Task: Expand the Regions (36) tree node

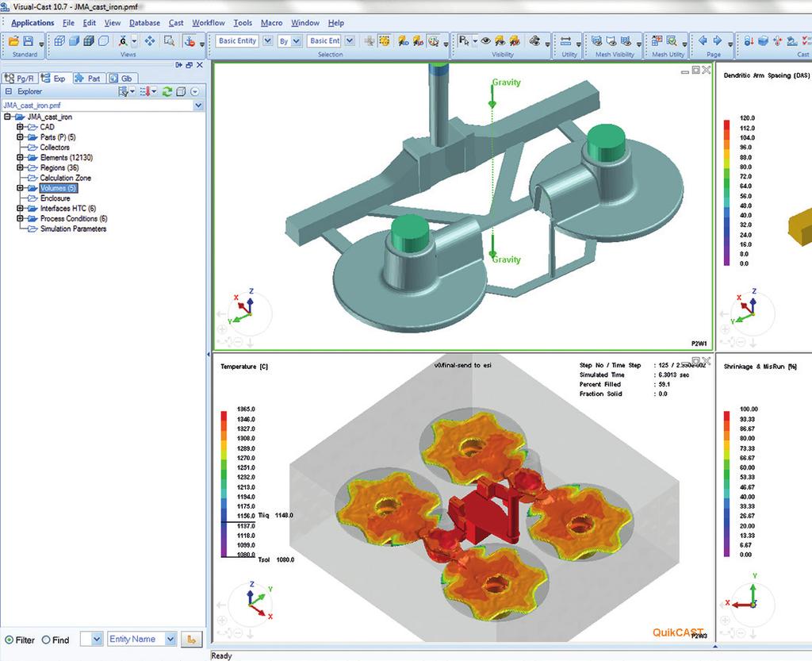Action: pyautogui.click(x=20, y=168)
